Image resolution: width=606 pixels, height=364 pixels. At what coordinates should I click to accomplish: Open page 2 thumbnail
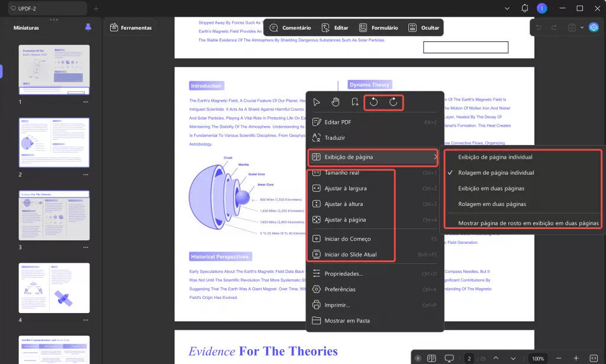coord(54,143)
